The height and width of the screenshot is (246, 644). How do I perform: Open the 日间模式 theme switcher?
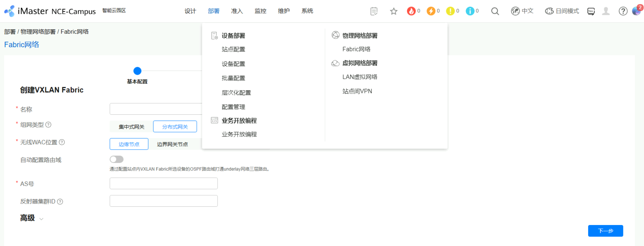pyautogui.click(x=562, y=11)
